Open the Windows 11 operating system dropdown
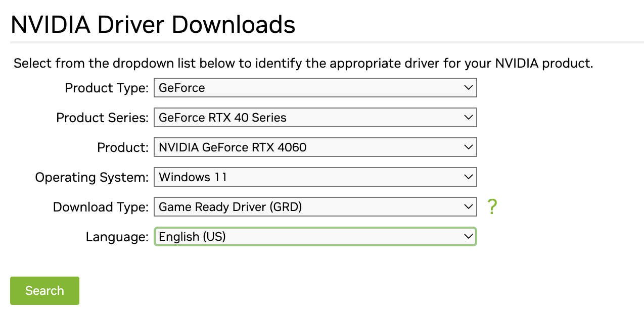Viewport: 644px width, 320px height. point(315,177)
